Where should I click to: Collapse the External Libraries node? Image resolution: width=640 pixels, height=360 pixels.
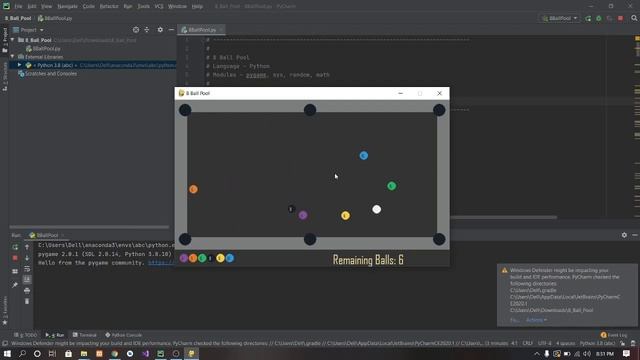click(x=13, y=57)
